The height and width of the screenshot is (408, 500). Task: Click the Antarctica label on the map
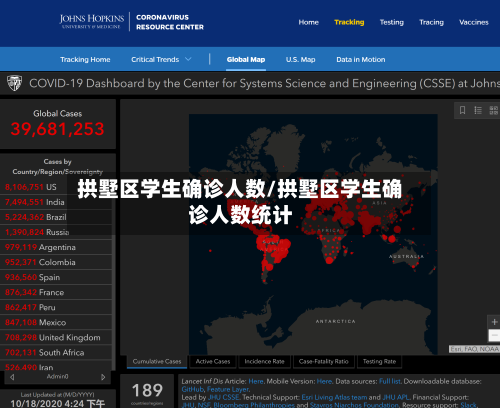pyautogui.click(x=336, y=321)
